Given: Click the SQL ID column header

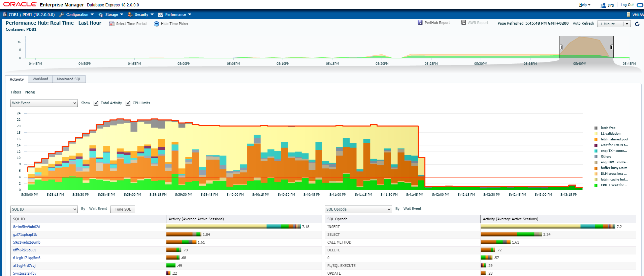Looking at the screenshot, I should (89, 219).
